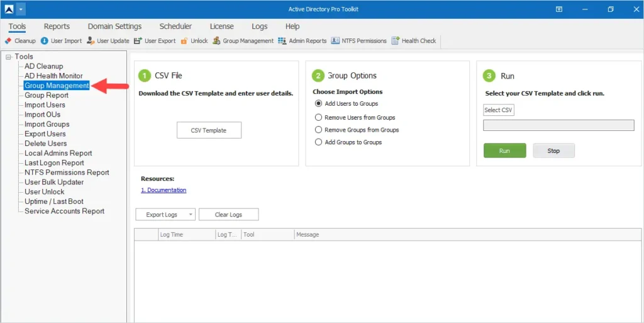Screen dimensions: 644x323
Task: Open the Logs menu
Action: [x=260, y=26]
